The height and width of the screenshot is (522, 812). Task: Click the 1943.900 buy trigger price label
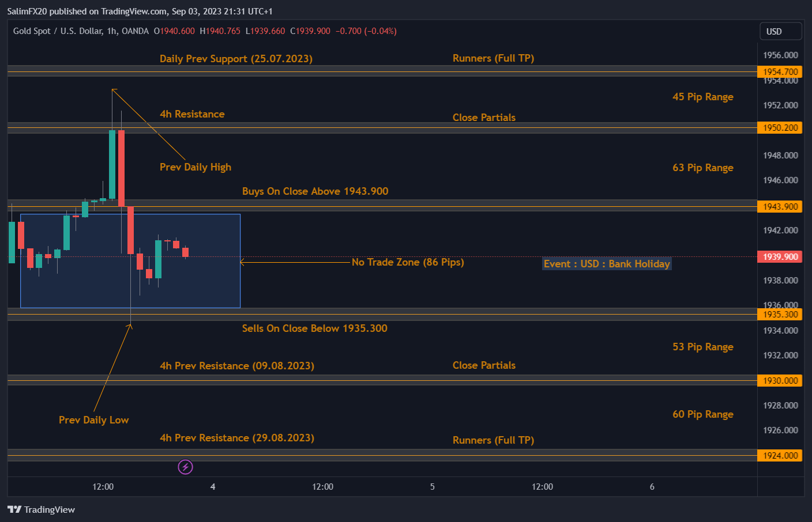point(780,206)
